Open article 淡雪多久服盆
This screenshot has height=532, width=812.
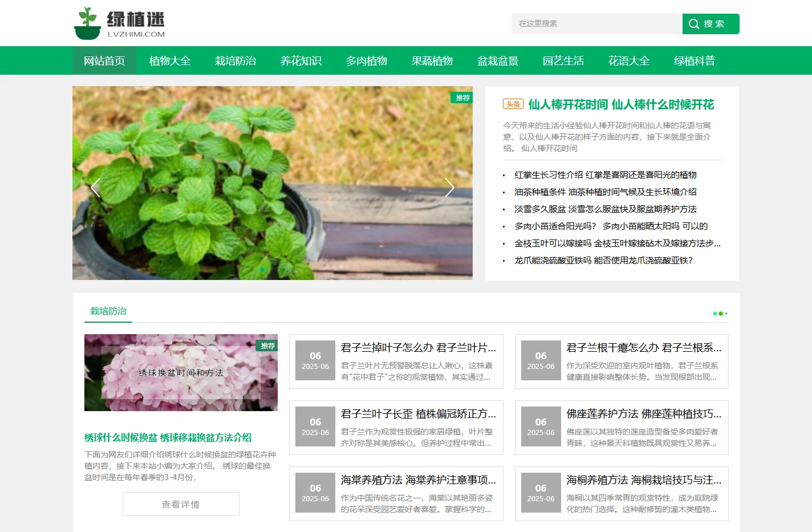(606, 209)
